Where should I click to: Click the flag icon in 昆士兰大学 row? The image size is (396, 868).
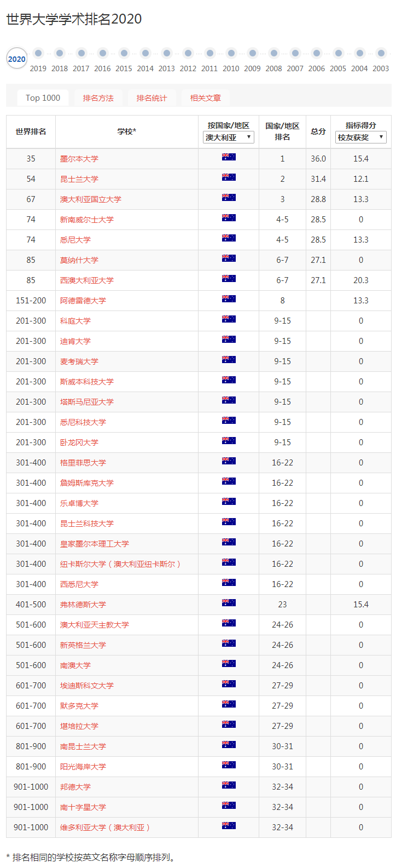pos(229,177)
